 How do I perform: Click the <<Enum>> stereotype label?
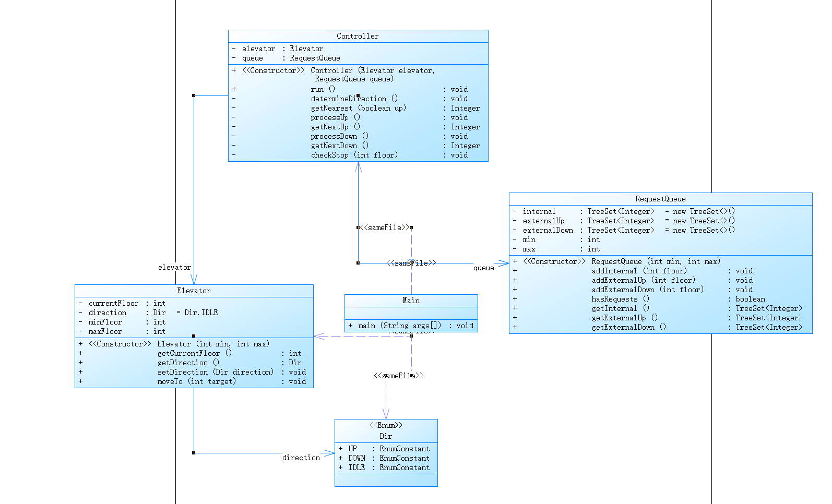coord(386,425)
